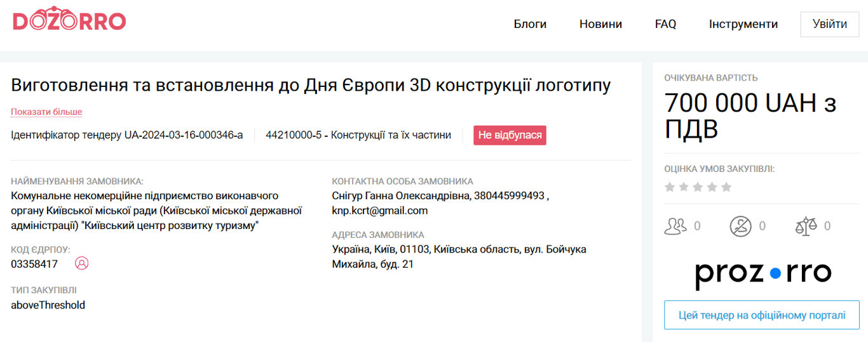The height and width of the screenshot is (342, 868).
Task: Rate tender conditions with the second star
Action: (684, 187)
